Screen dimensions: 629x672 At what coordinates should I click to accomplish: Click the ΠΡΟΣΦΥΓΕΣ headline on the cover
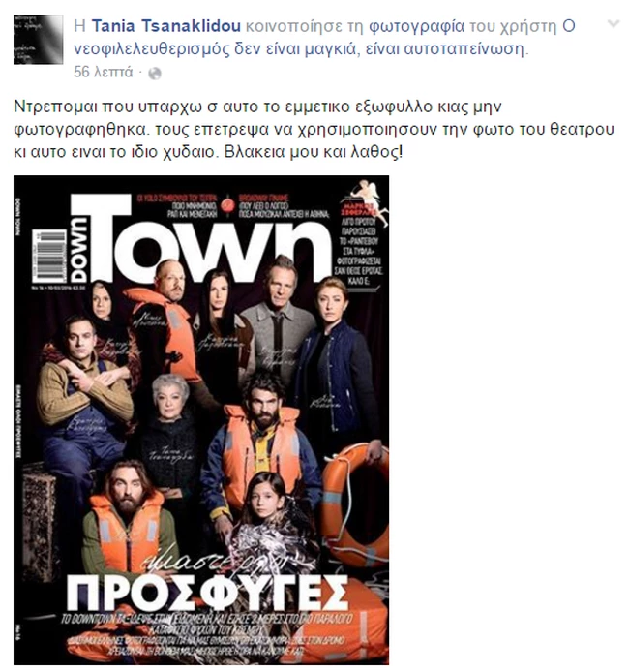pos(207,593)
